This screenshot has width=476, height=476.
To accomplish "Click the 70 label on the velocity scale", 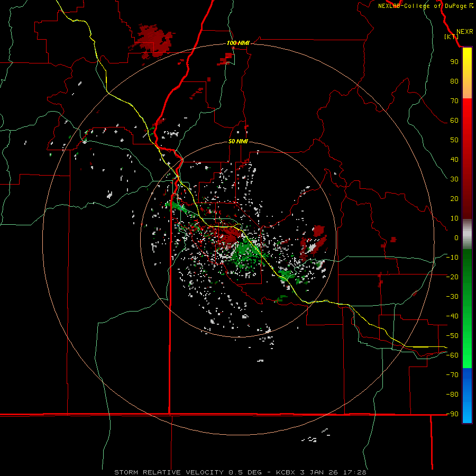I will point(454,101).
